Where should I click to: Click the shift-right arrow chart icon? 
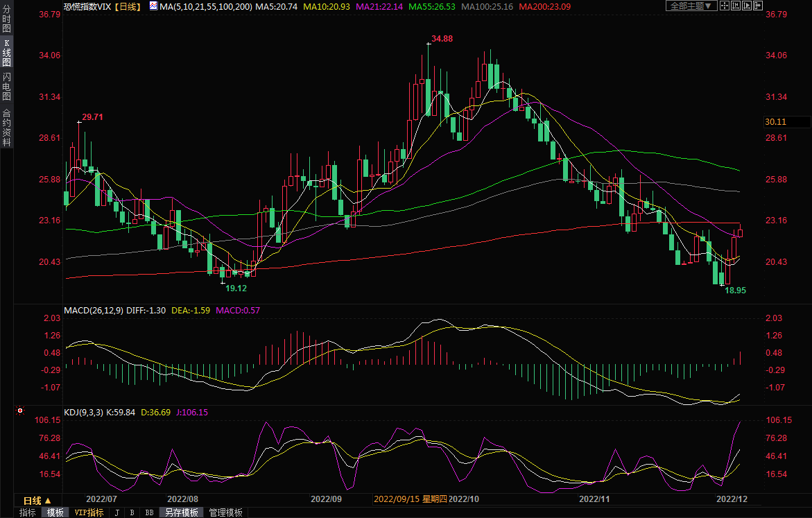click(757, 6)
